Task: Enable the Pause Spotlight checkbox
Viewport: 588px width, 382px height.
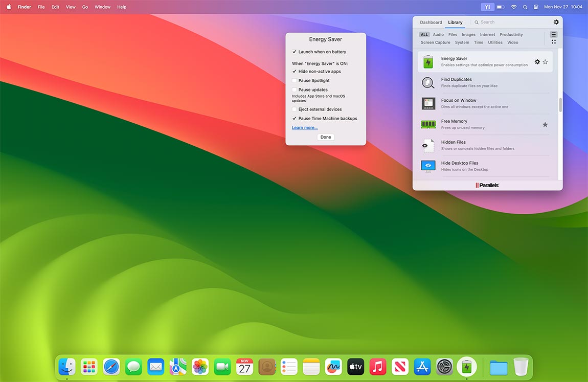Action: pos(294,80)
